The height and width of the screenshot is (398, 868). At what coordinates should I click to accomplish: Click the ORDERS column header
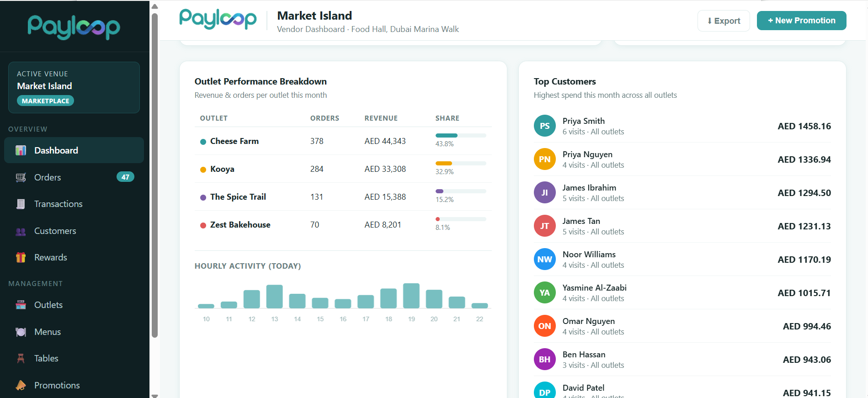tap(325, 118)
